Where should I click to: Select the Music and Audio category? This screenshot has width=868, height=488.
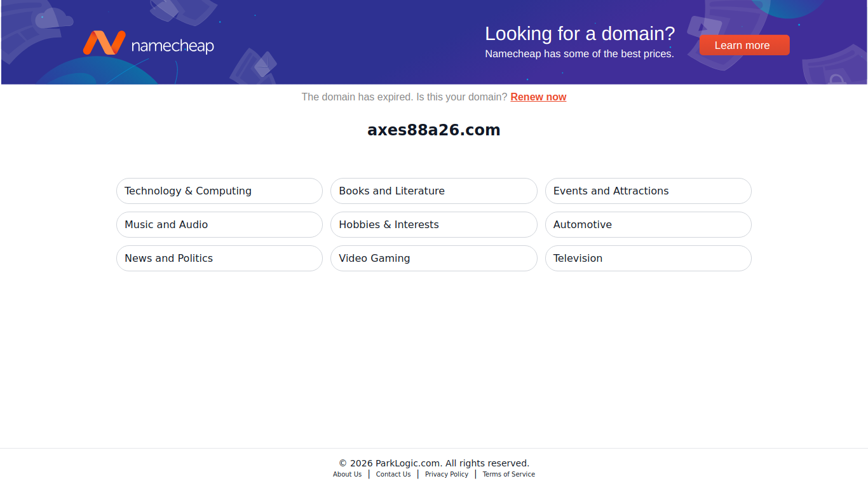click(x=219, y=224)
